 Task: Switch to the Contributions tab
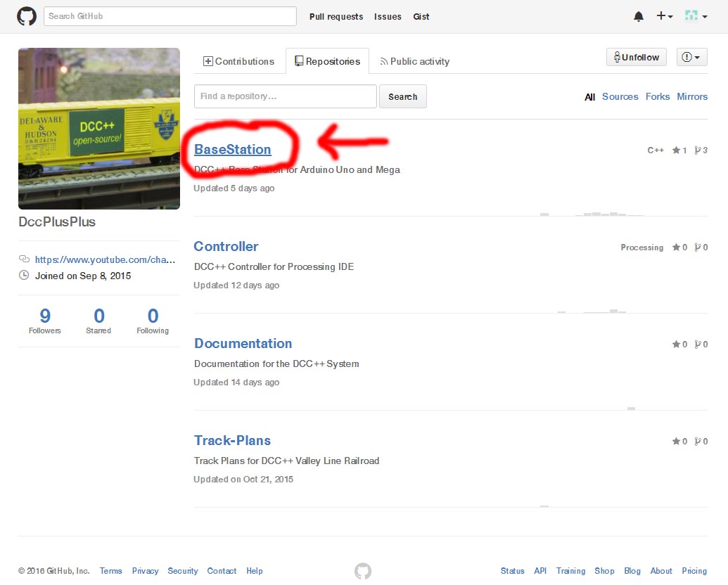[x=238, y=61]
